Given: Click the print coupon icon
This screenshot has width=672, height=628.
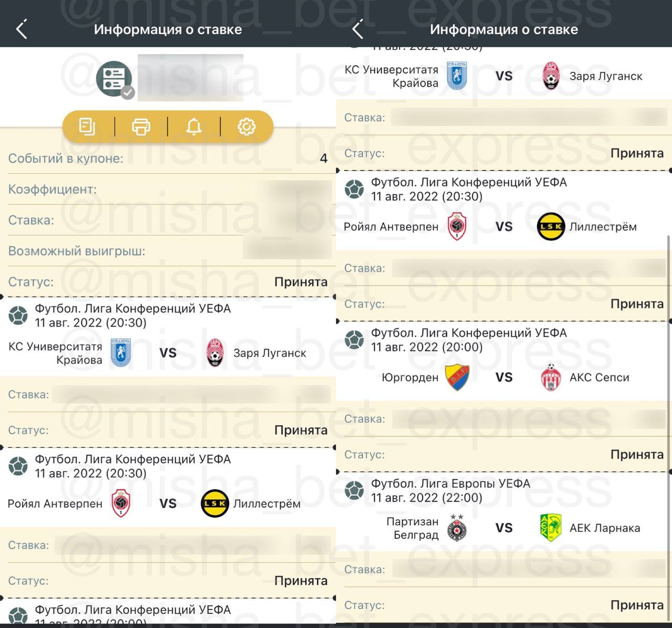Looking at the screenshot, I should click(x=141, y=127).
